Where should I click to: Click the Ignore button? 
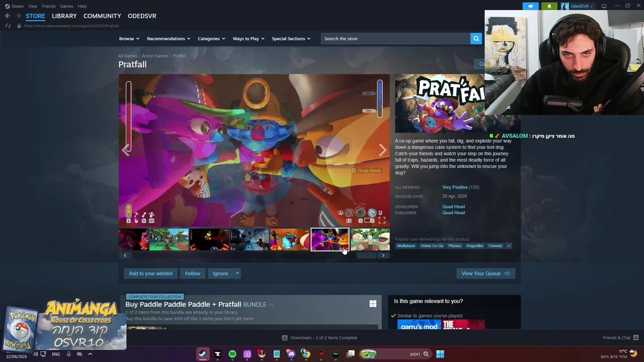[220, 274]
